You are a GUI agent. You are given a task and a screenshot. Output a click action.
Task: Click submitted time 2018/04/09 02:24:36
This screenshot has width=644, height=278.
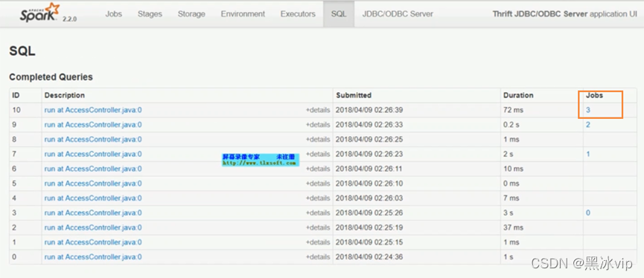(369, 257)
